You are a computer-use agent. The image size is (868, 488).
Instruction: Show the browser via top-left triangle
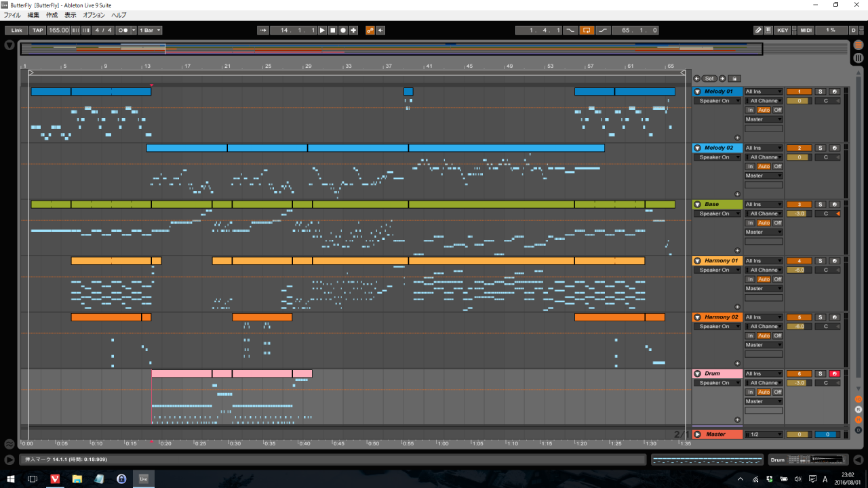pos(9,45)
